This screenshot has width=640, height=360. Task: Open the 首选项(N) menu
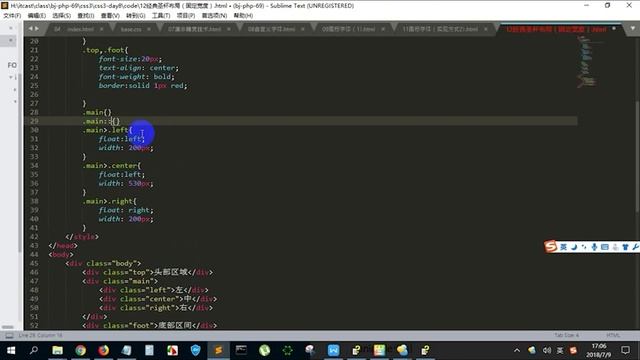pyautogui.click(x=214, y=16)
